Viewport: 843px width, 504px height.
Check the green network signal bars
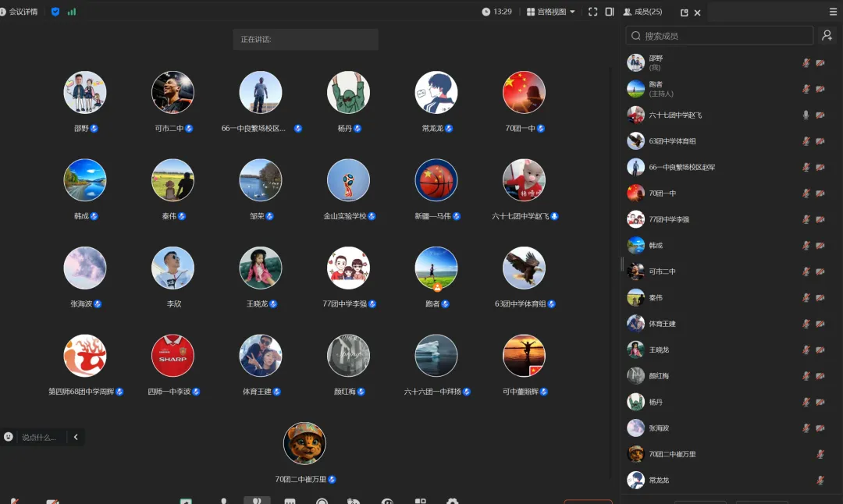(x=72, y=12)
